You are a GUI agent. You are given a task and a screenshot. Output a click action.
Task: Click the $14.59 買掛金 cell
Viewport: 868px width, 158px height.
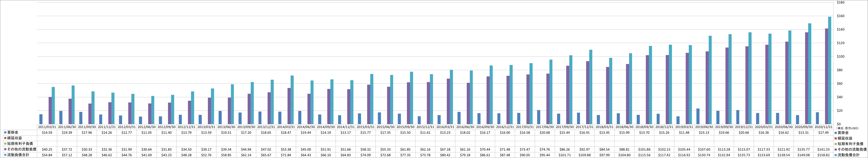click(x=47, y=133)
